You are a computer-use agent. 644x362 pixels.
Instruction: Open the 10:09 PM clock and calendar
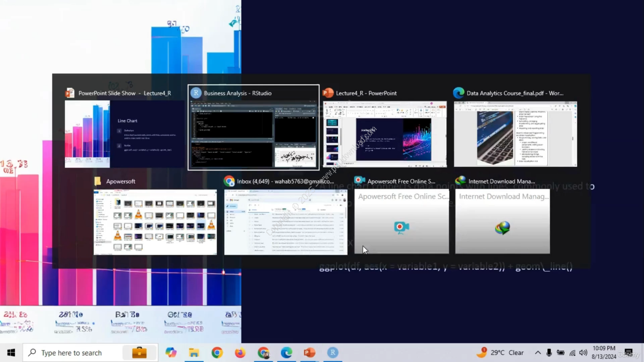pos(604,352)
